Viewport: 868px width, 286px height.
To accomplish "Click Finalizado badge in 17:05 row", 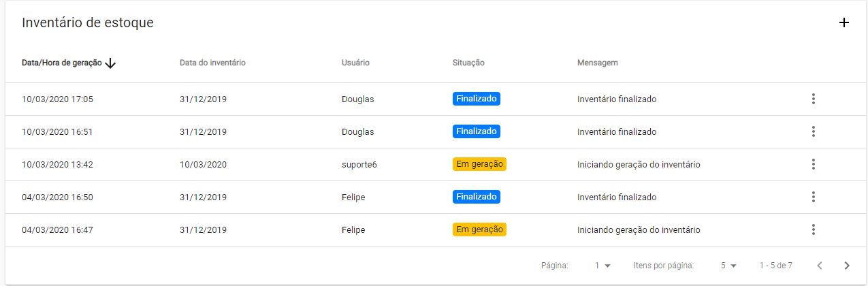I will 477,99.
